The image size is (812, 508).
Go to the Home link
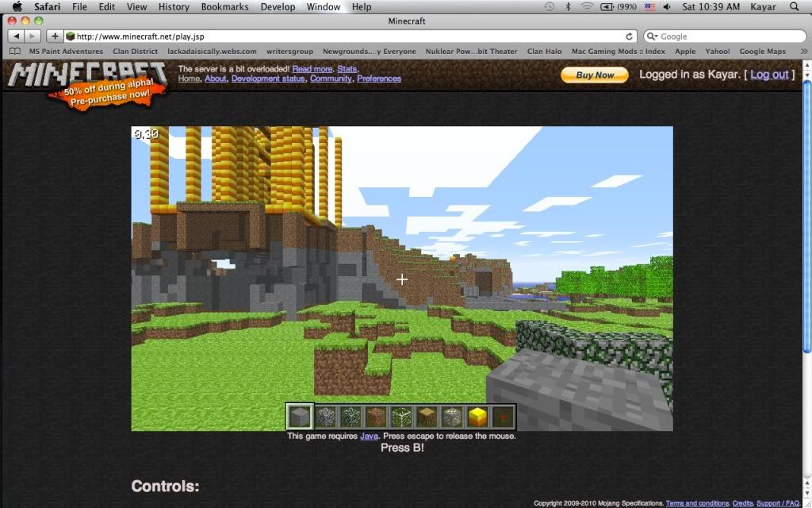(189, 79)
